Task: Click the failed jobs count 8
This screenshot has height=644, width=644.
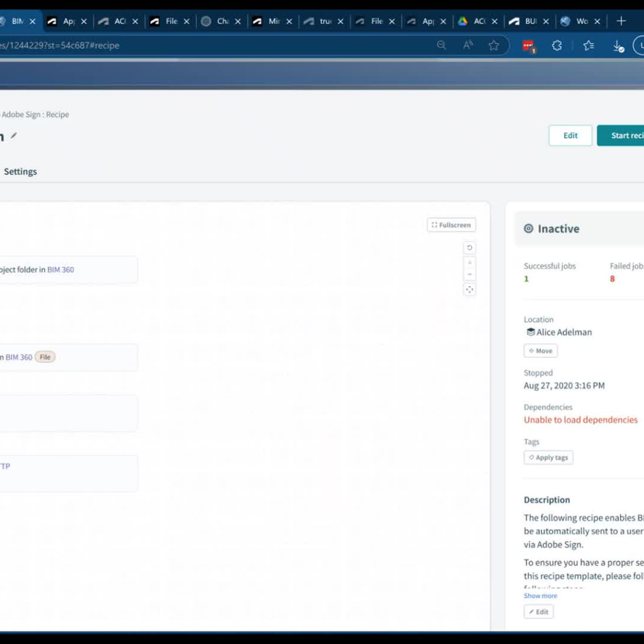Action: [x=612, y=279]
